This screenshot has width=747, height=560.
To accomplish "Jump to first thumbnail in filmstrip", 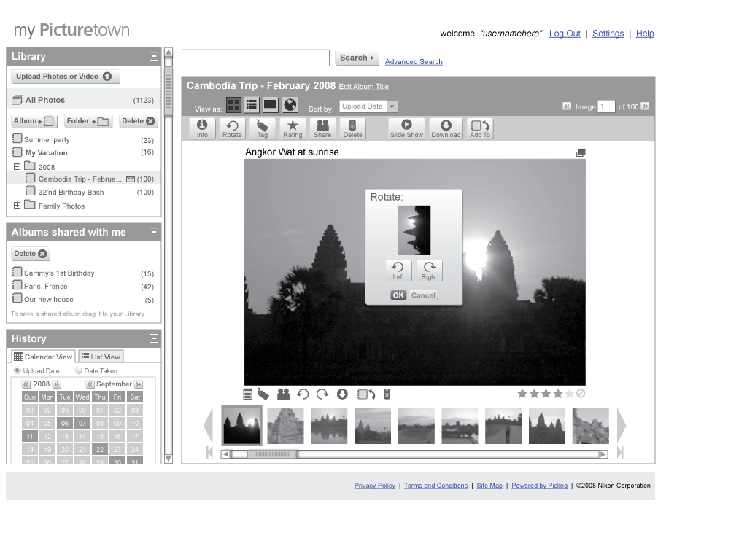I will (x=209, y=452).
